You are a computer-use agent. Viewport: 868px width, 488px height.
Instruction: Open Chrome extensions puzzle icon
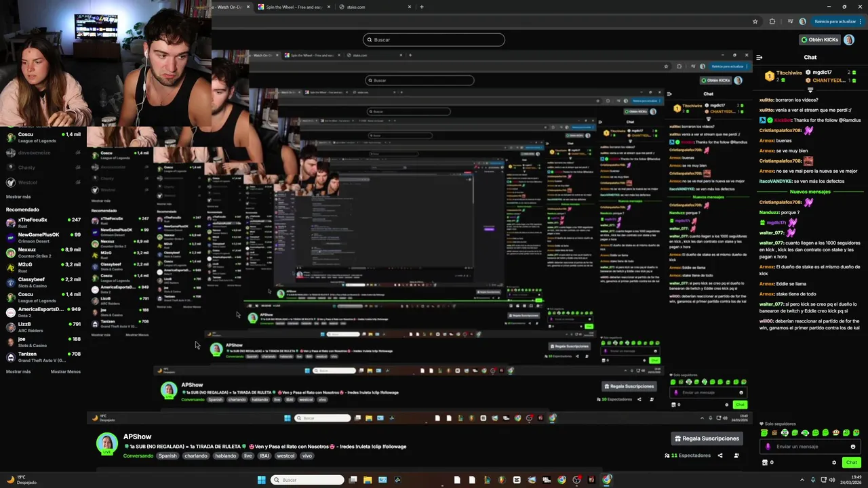coord(772,21)
